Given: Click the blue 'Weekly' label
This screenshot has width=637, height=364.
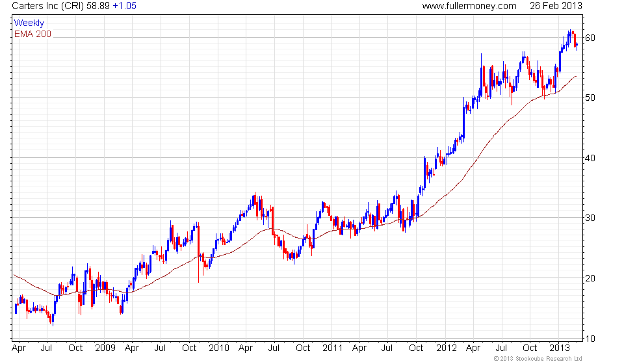Looking at the screenshot, I should point(29,23).
